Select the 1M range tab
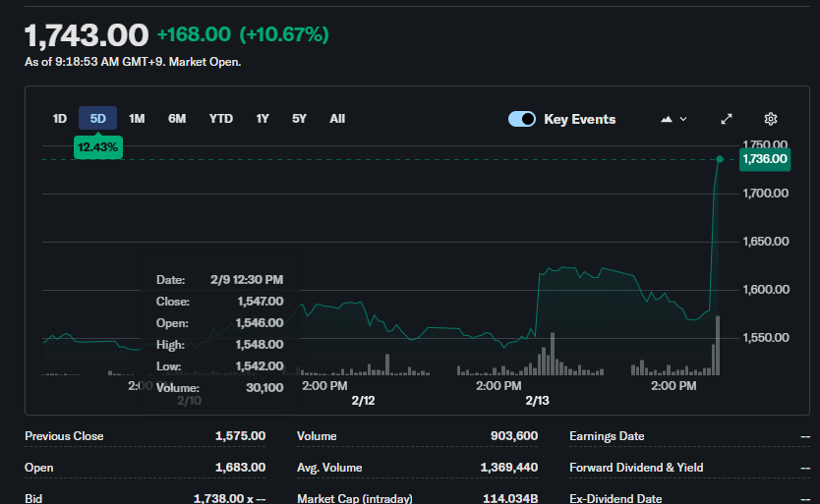 click(137, 119)
